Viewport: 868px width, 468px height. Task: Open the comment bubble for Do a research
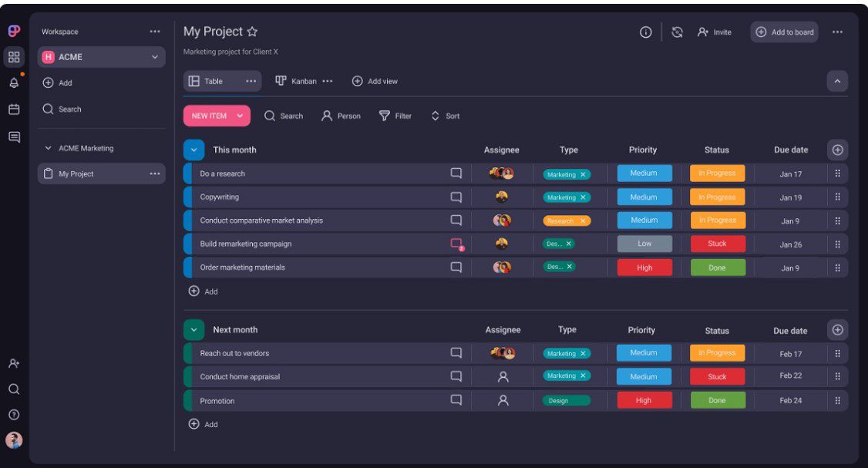456,173
